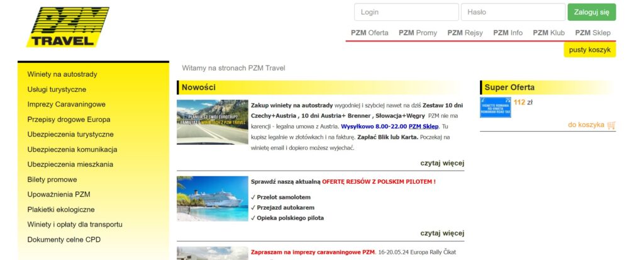644x260 pixels.
Task: Open the PZM Promy menu
Action: click(x=418, y=33)
